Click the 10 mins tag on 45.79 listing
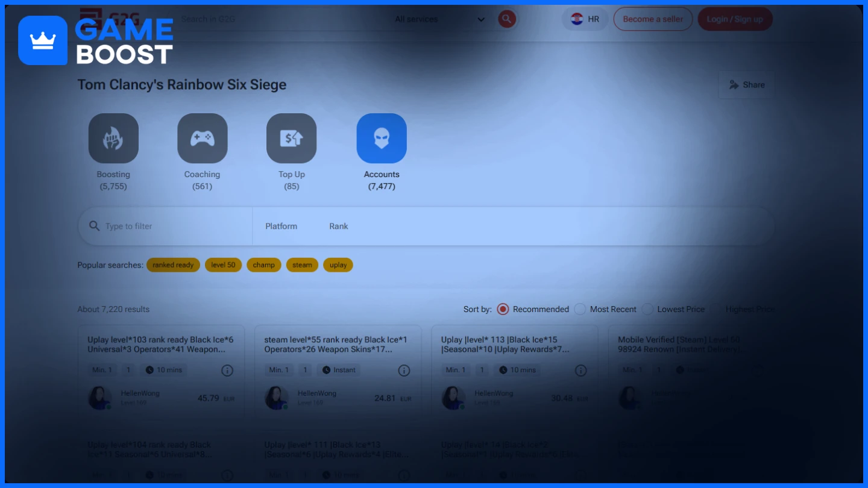The image size is (868, 488). coord(164,370)
